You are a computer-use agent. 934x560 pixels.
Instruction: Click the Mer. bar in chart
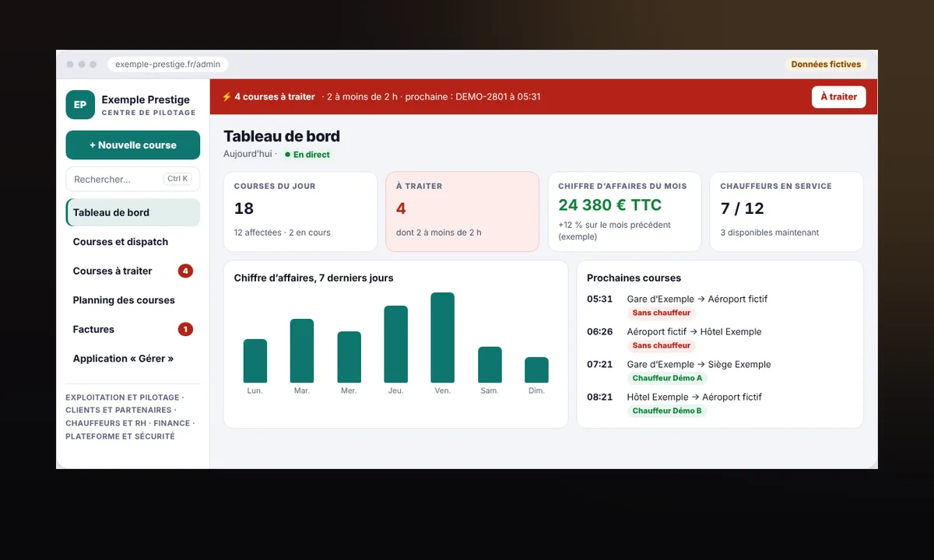click(349, 357)
